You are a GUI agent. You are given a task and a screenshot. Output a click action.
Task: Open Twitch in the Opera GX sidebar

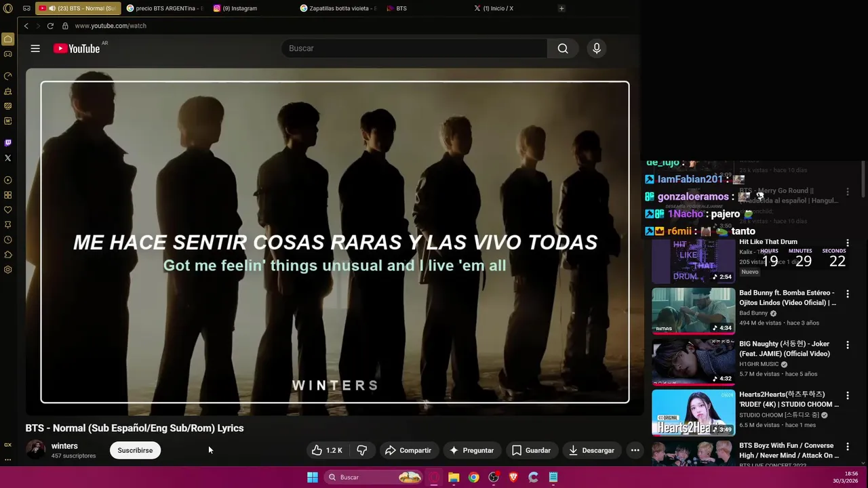pos(7,142)
